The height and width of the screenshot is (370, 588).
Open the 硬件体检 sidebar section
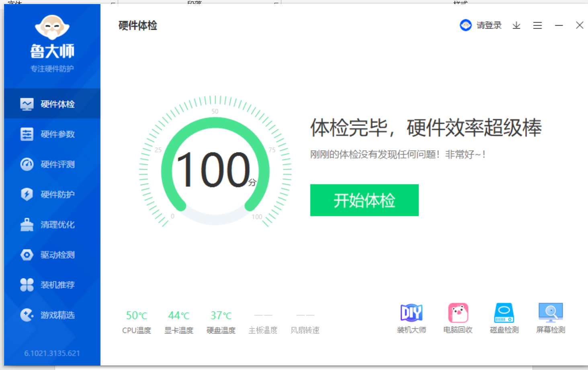pyautogui.click(x=52, y=104)
